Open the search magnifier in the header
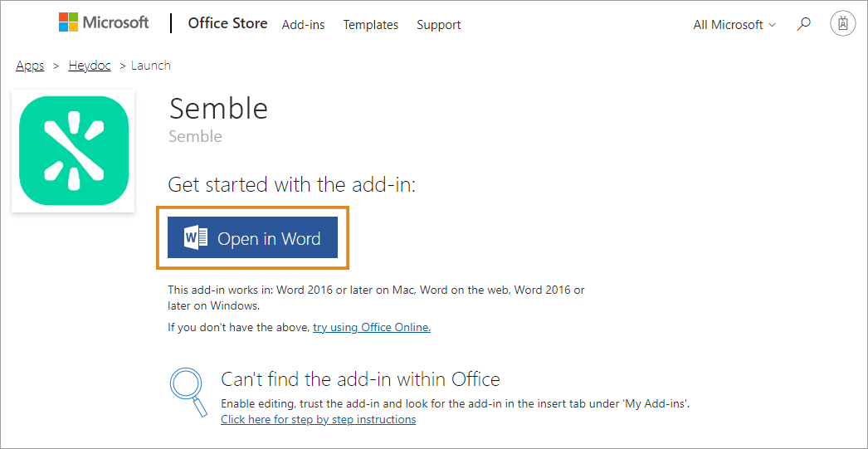Screen dimensions: 868x449 tap(804, 24)
